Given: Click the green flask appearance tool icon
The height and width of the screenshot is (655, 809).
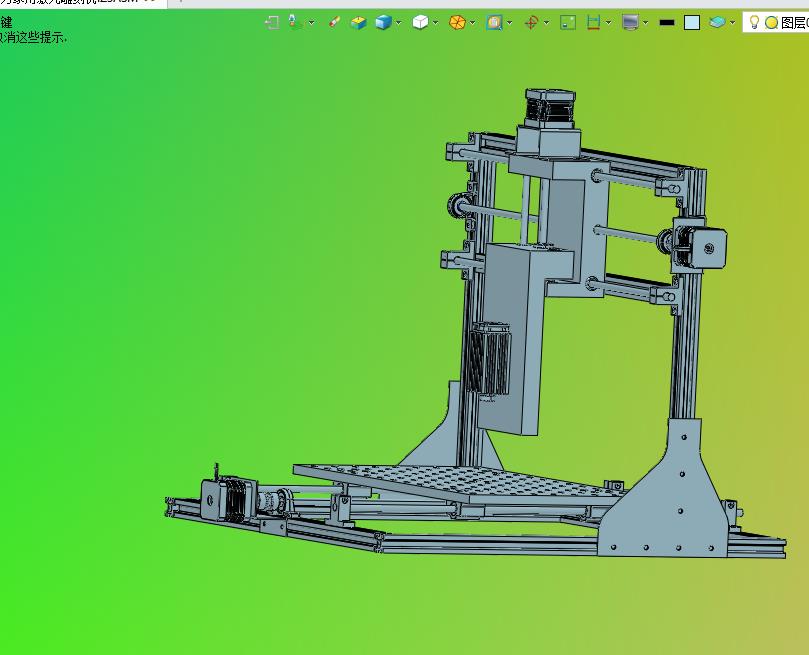Looking at the screenshot, I should pos(294,22).
